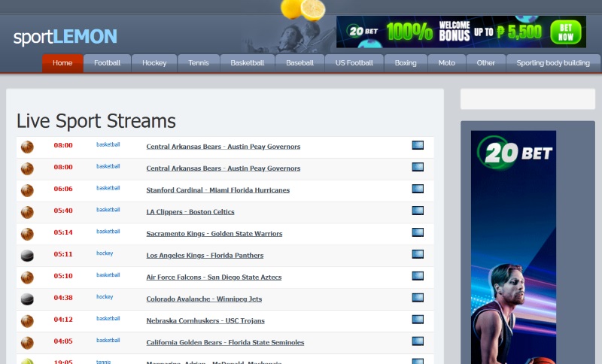
Task: Open the Moto tab
Action: (x=446, y=63)
